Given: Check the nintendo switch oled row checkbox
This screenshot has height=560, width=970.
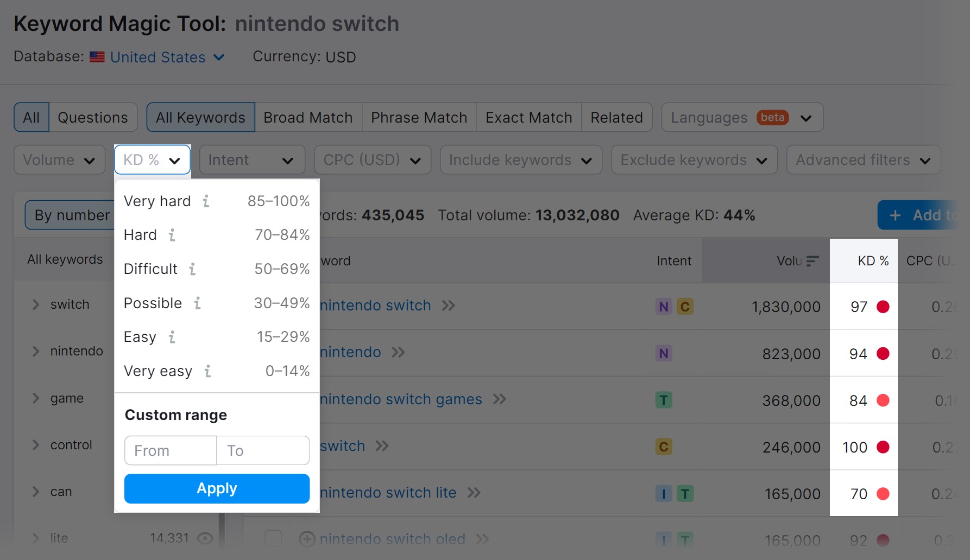Looking at the screenshot, I should (x=273, y=539).
